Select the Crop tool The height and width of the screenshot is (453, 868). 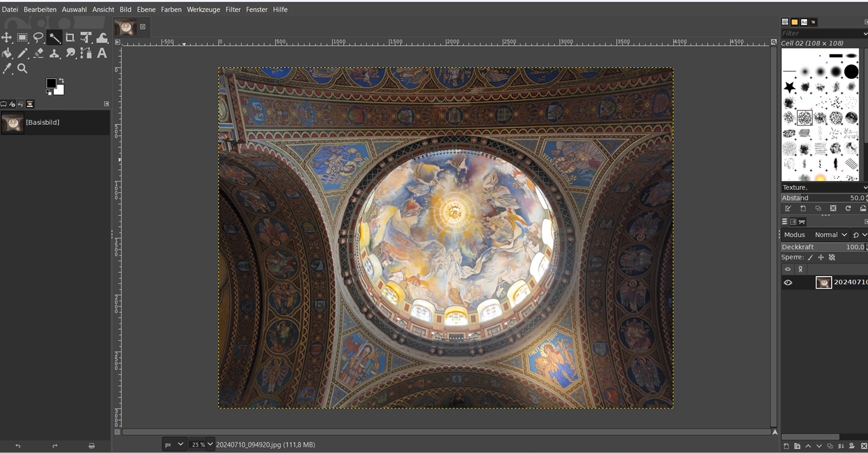pos(70,38)
